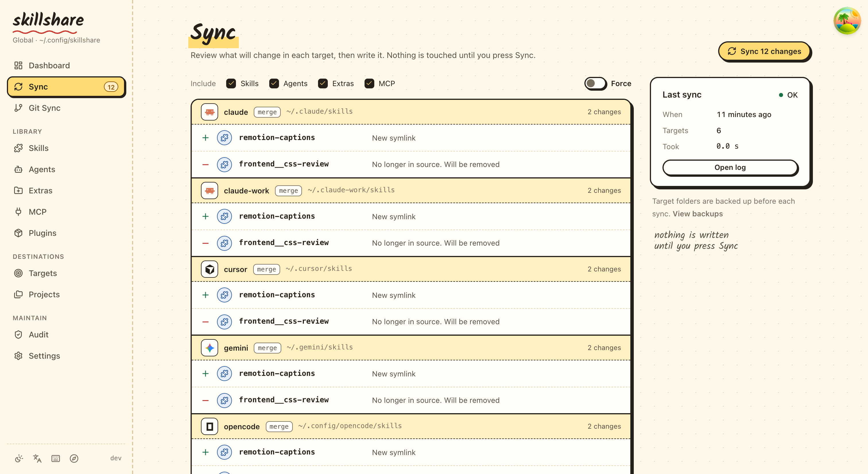Collapse the claude-work target header

[x=410, y=190]
